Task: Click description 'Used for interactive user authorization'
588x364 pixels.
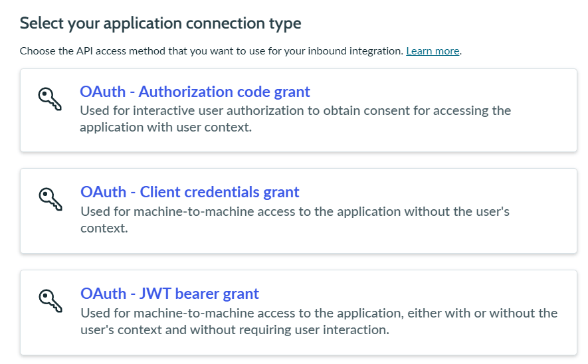Action: (x=295, y=119)
